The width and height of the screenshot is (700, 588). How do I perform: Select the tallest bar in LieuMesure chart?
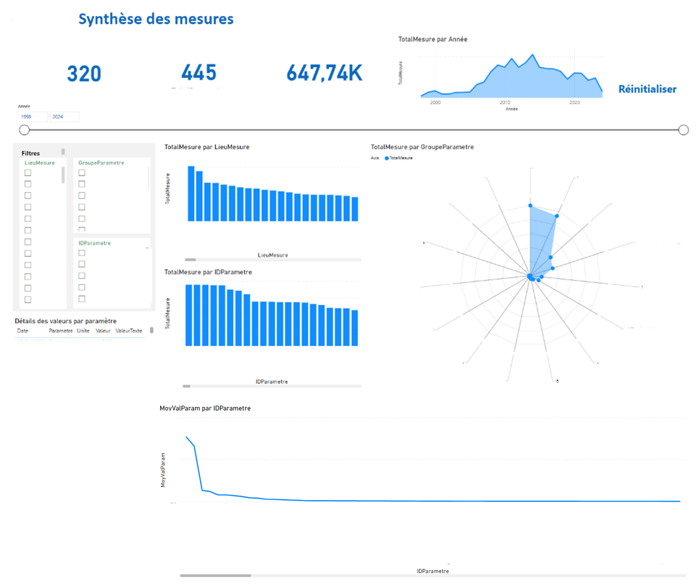(x=191, y=193)
